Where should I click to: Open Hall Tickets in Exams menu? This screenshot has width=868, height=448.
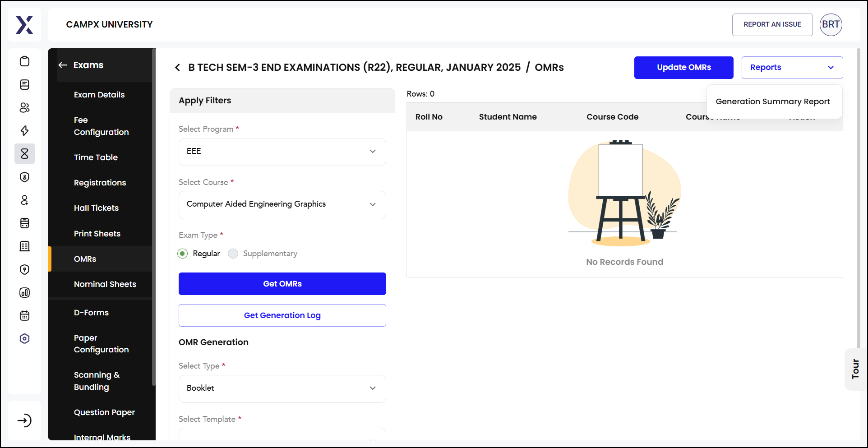[x=96, y=208]
